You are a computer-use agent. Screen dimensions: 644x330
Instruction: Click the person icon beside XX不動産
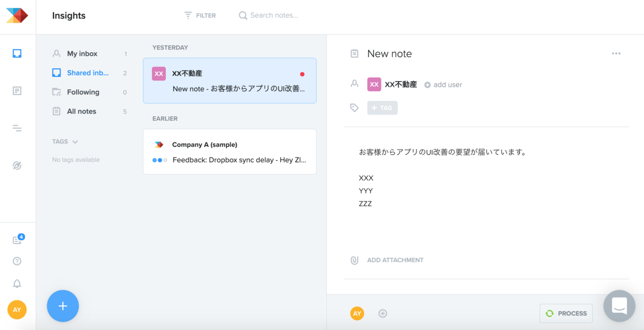click(354, 84)
